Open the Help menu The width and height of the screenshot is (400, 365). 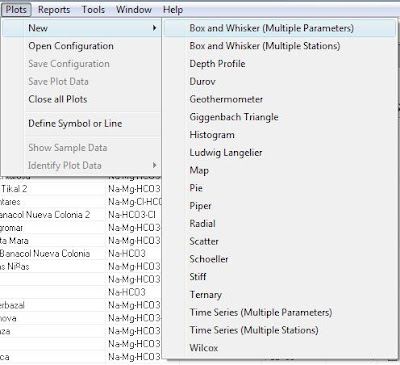(173, 10)
